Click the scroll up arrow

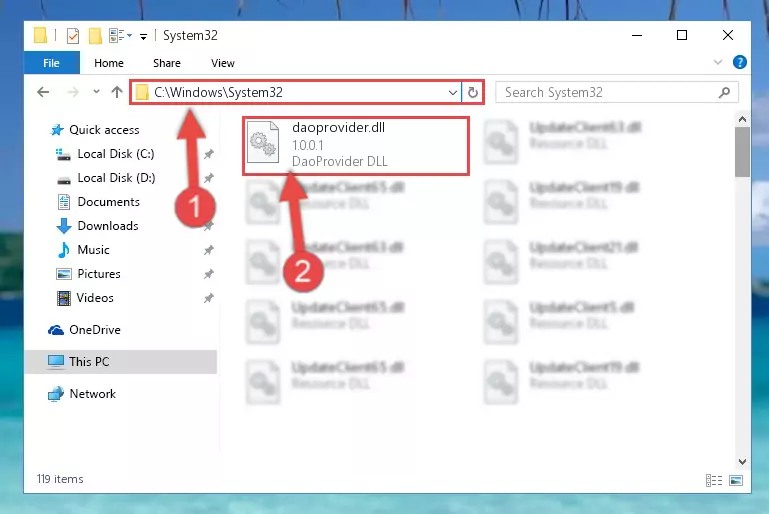742,119
